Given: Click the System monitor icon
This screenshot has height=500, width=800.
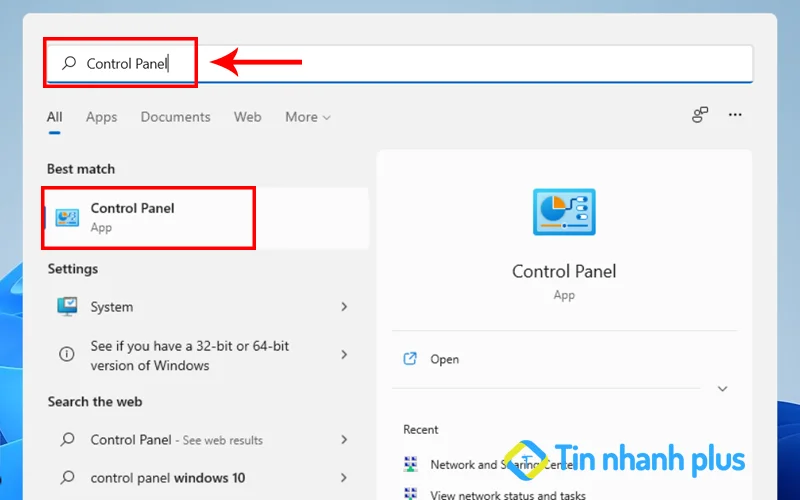Looking at the screenshot, I should (x=67, y=307).
